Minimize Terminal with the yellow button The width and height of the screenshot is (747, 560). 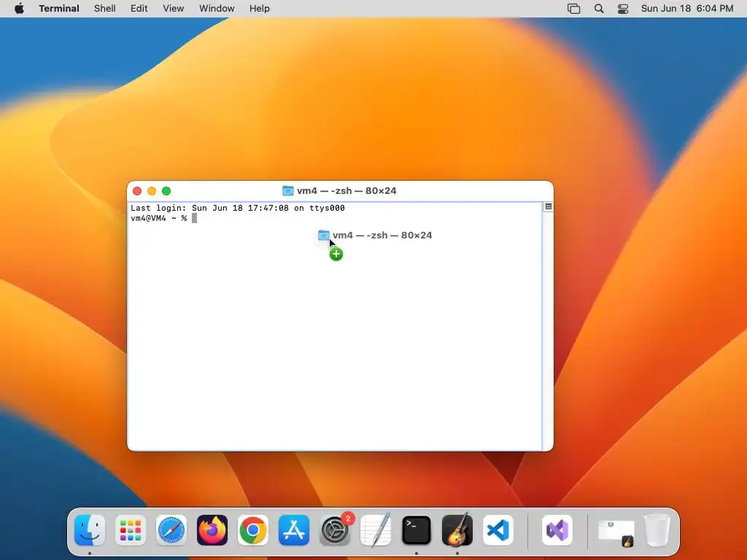point(152,191)
